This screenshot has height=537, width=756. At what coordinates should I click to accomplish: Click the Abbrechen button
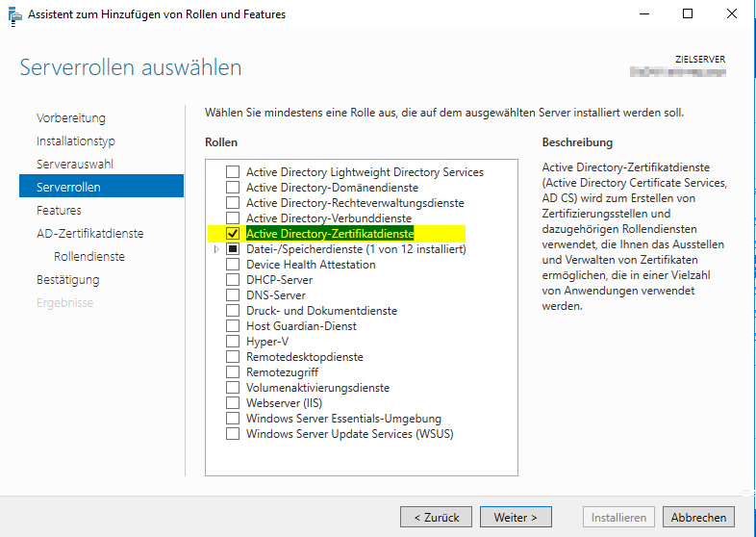(698, 517)
